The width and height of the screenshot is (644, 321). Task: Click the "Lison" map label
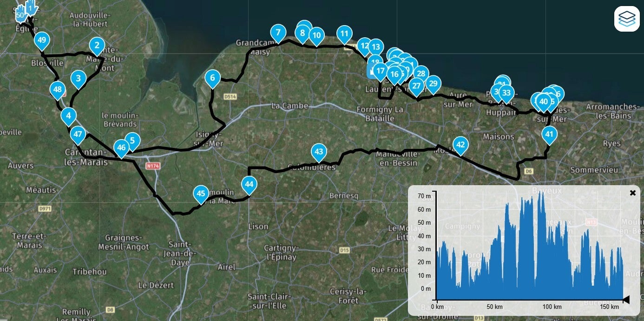(258, 227)
